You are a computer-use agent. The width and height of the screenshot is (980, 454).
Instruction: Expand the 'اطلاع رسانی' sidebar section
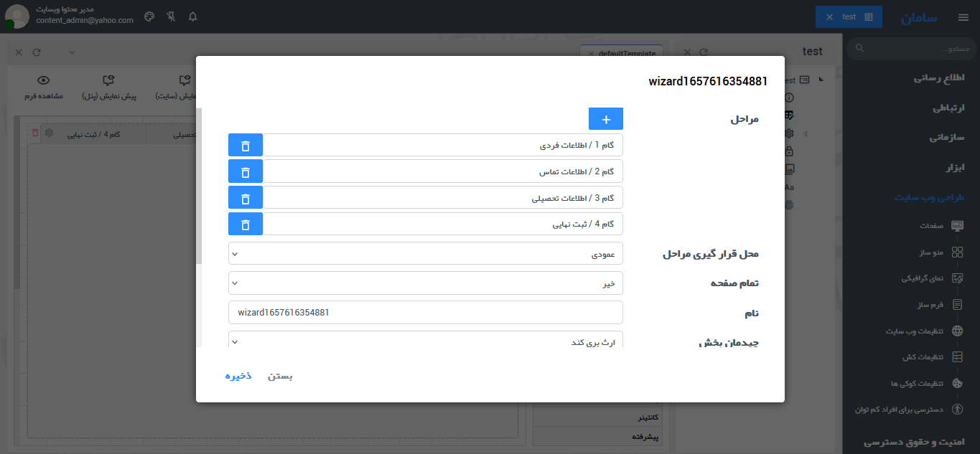pyautogui.click(x=938, y=77)
